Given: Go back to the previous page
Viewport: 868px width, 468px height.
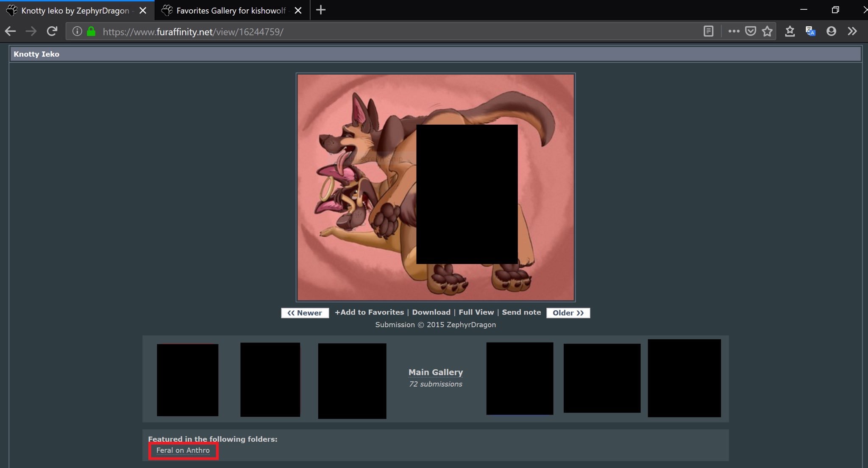Looking at the screenshot, I should coord(10,31).
